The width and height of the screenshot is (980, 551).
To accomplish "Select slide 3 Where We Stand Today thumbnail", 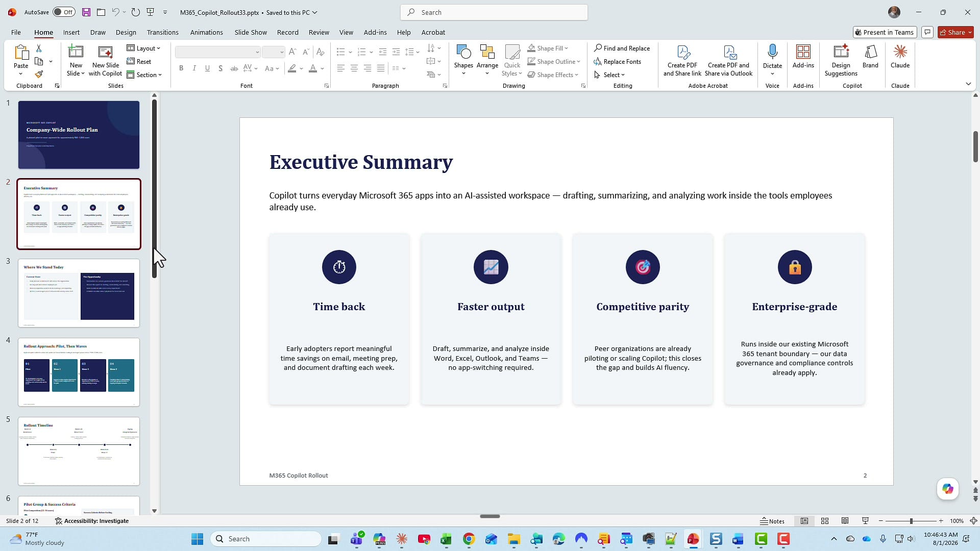I will 79,293.
